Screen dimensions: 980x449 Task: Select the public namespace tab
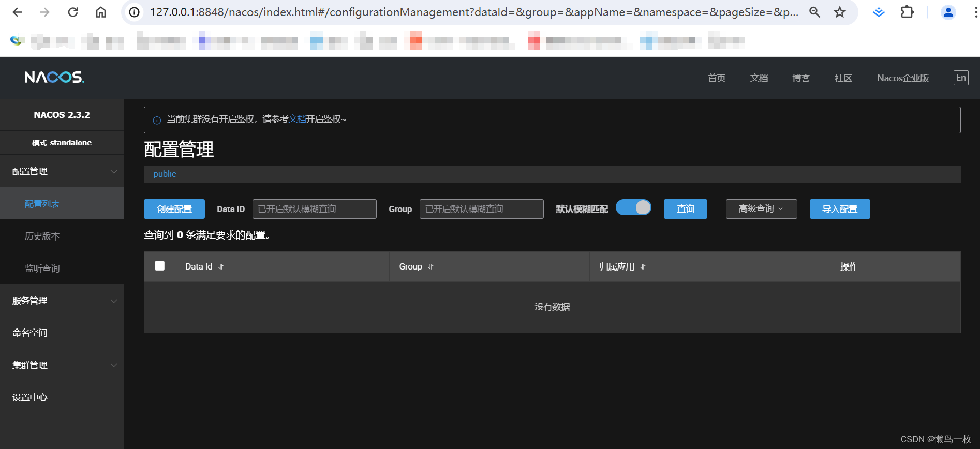[x=165, y=174]
